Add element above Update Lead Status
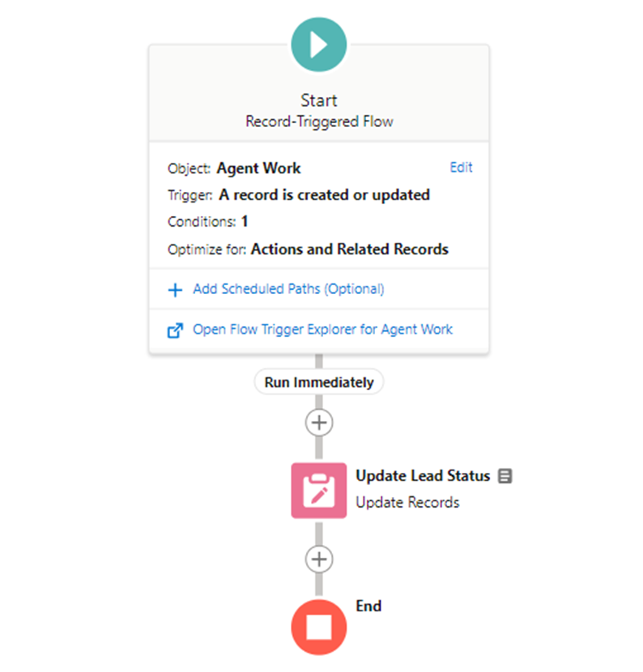This screenshot has width=643, height=672. tap(318, 423)
